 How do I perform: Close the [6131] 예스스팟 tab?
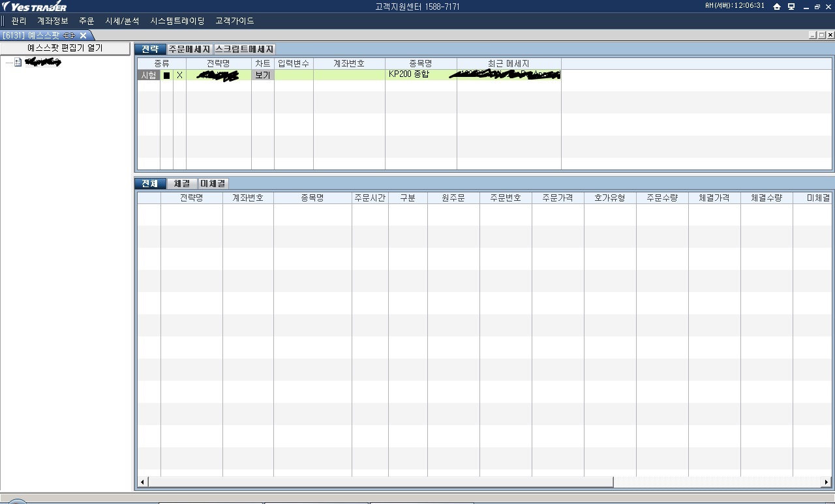pos(83,35)
